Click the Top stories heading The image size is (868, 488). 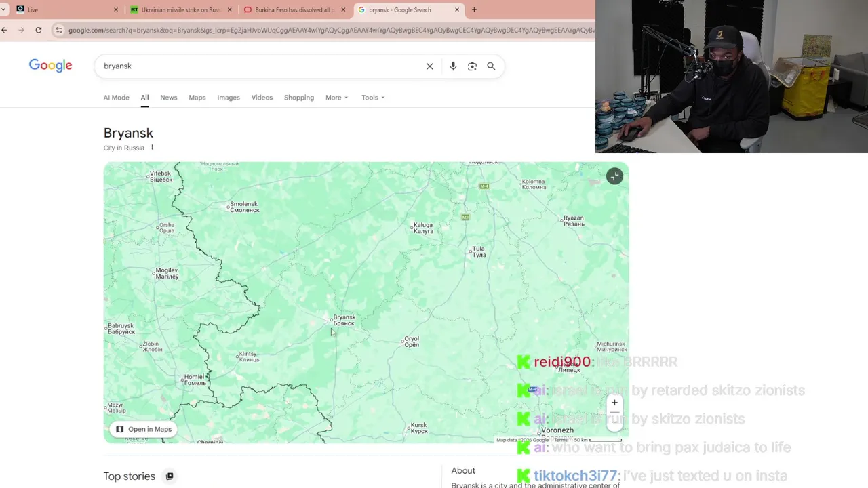coord(129,476)
